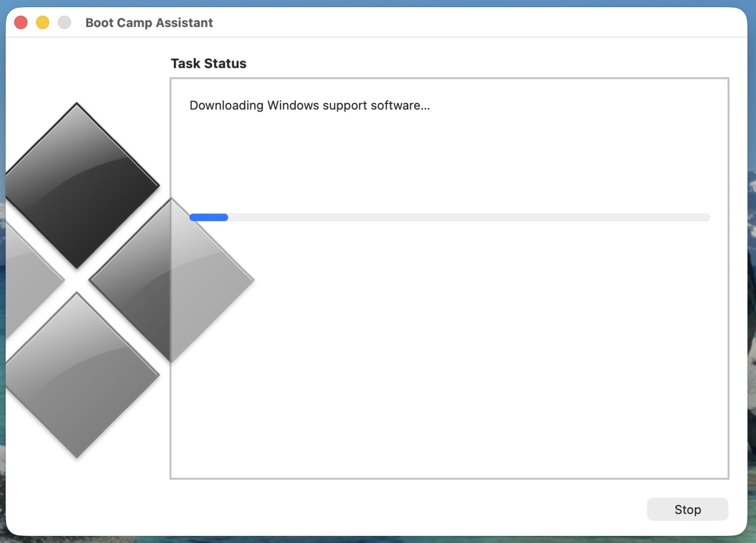The image size is (756, 543).
Task: Click the download progress bar
Action: tap(449, 218)
